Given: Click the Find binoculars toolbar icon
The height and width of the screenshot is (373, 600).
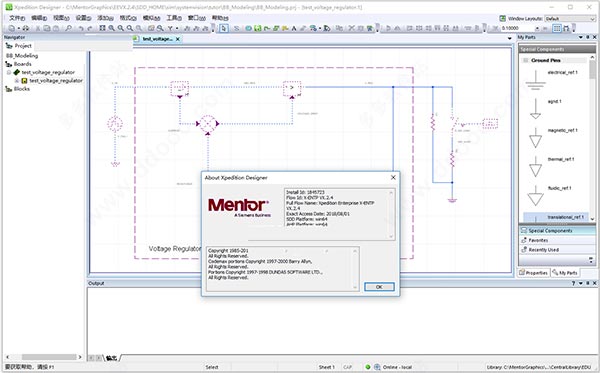Looking at the screenshot, I should [68, 28].
